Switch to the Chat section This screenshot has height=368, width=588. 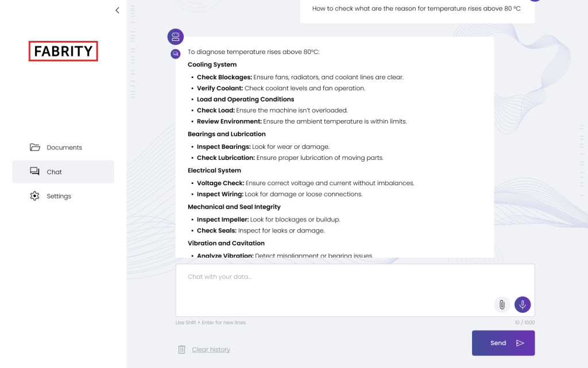[54, 171]
